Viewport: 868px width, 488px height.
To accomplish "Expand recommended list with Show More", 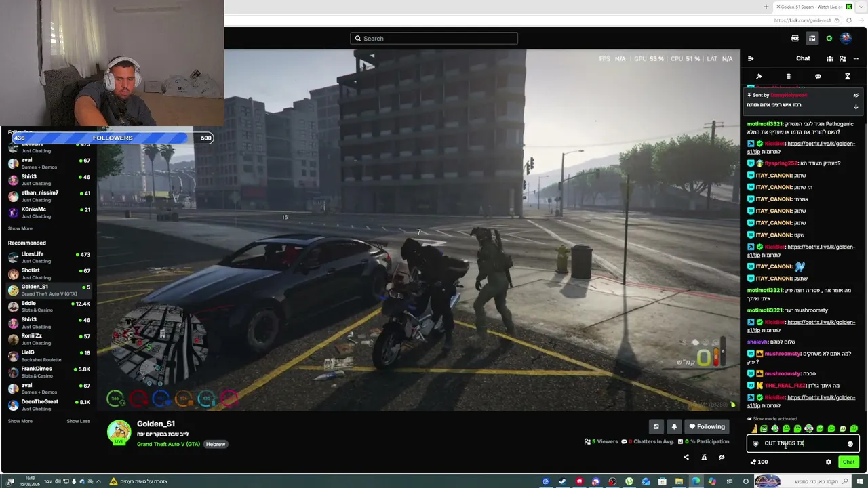I will click(20, 422).
